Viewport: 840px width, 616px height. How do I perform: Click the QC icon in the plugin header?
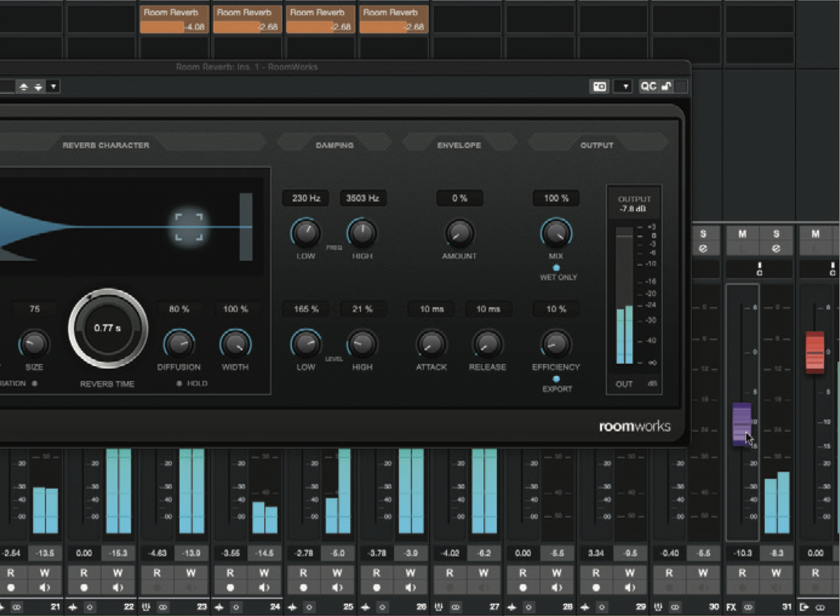tap(647, 85)
